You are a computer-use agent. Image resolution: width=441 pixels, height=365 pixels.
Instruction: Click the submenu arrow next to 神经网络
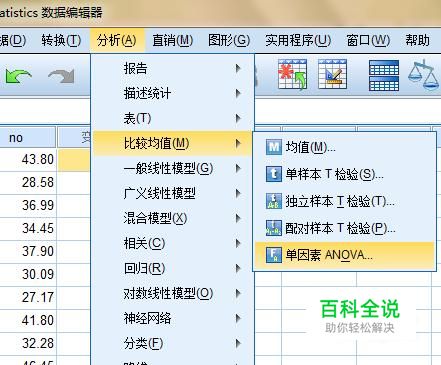pos(238,318)
